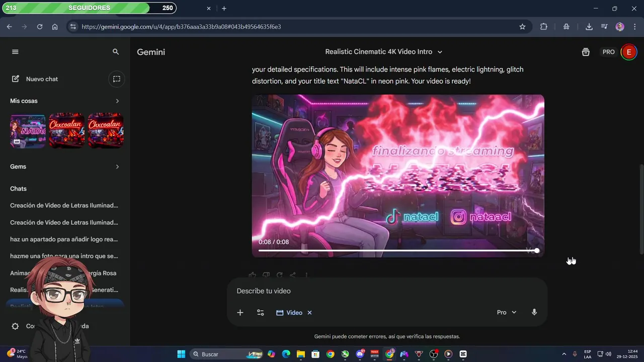Image resolution: width=644 pixels, height=362 pixels.
Task: Remove the Video tool chip with its X
Action: [x=309, y=313]
